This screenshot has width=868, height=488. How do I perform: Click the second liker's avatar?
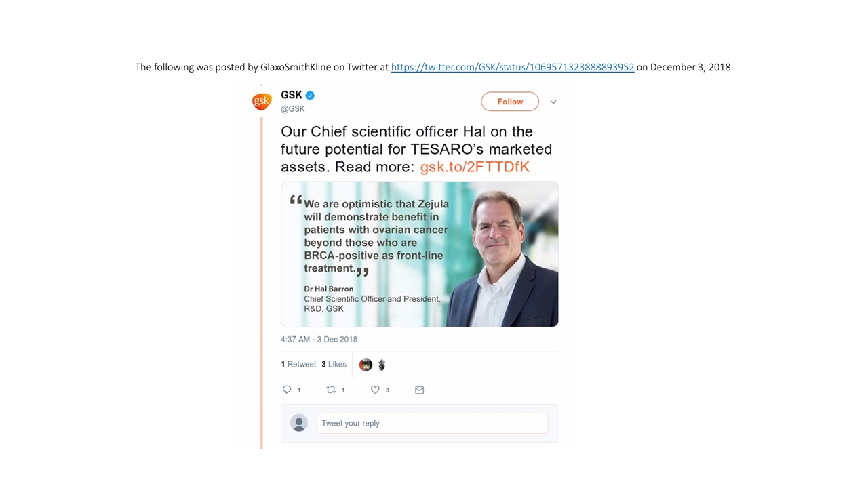pyautogui.click(x=382, y=365)
